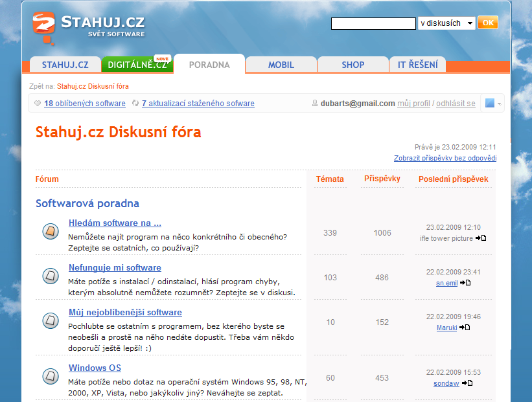The height and width of the screenshot is (402, 532).
Task: Click the date 23.02.2009 12:10
Action: (454, 227)
